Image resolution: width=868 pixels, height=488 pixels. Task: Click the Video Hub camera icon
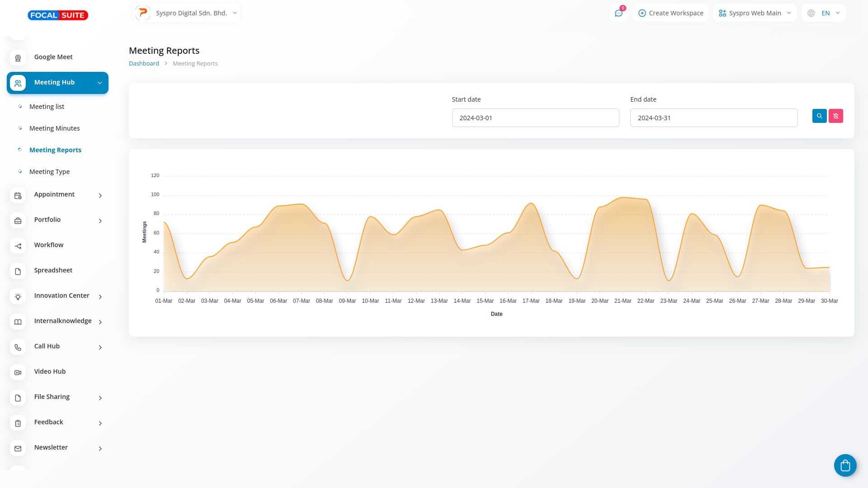(x=18, y=372)
